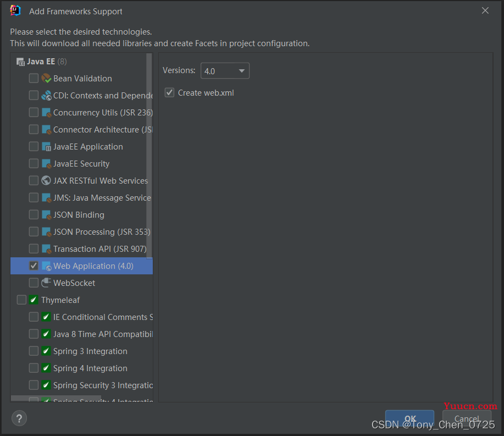Tick the Spring 4 Integration checkbox
Screen dimensions: 504x436
point(34,368)
